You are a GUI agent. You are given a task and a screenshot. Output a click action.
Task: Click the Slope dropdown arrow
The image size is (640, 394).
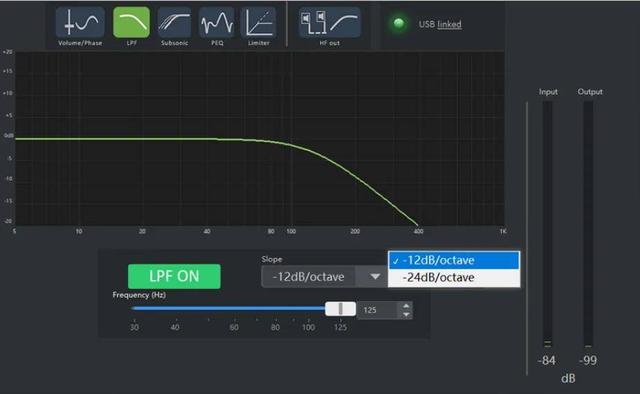pos(375,277)
